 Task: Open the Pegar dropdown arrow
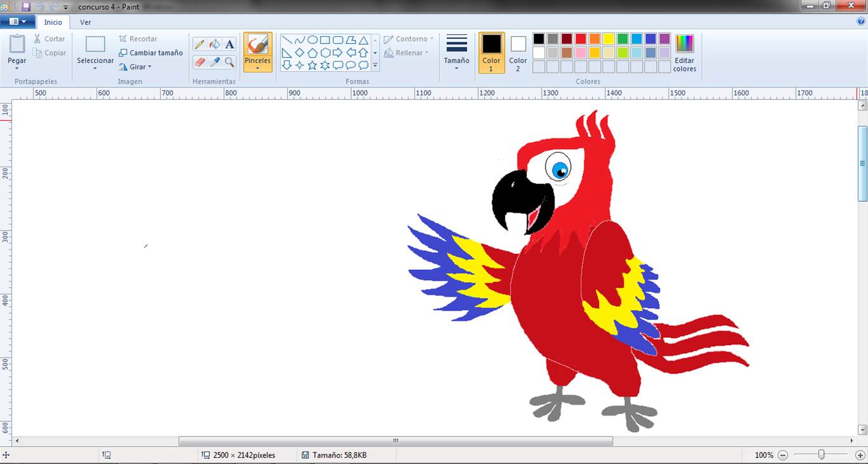[17, 68]
